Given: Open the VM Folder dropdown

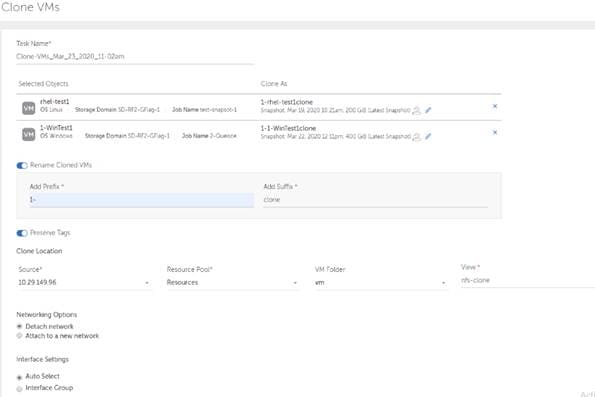Looking at the screenshot, I should [x=381, y=282].
